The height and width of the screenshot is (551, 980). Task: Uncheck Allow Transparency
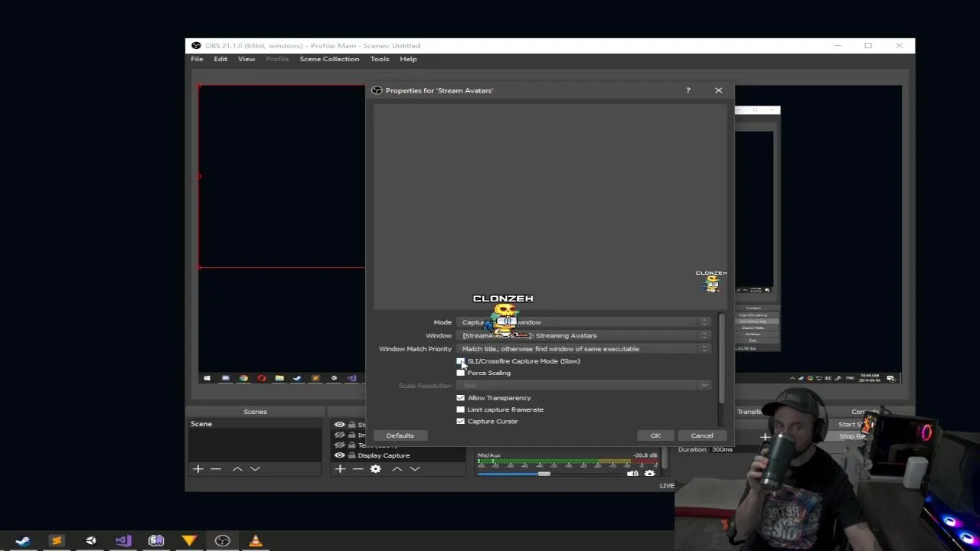coord(460,398)
